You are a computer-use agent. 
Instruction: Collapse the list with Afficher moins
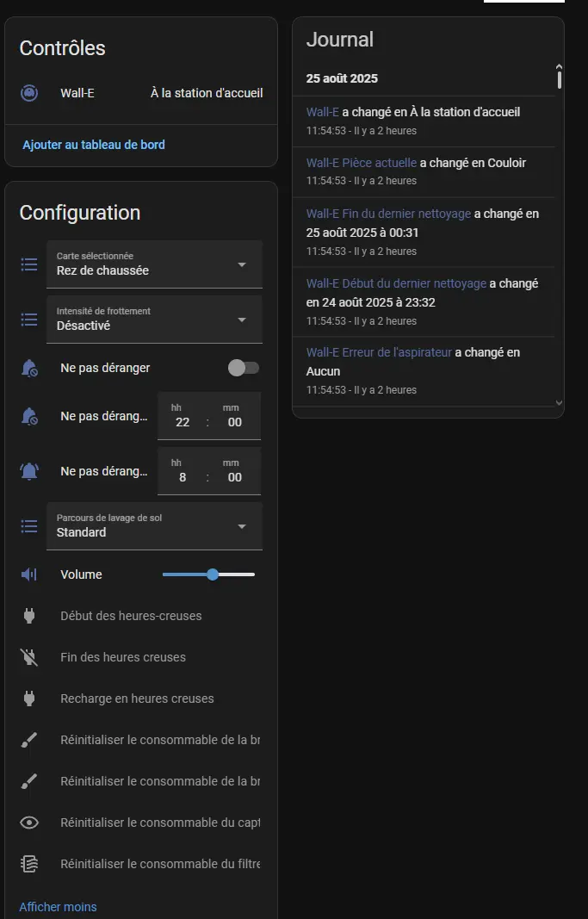click(58, 907)
